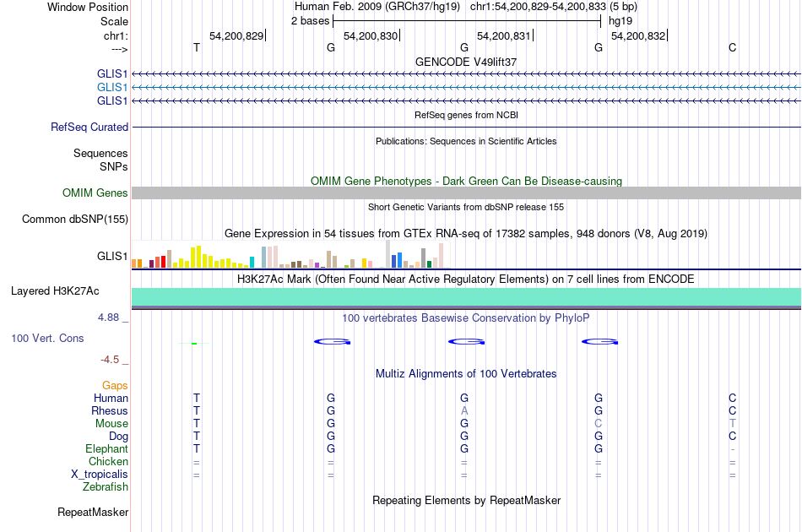This screenshot has width=802, height=532.
Task: Click the gray OMIM Genes bar
Action: tap(467, 193)
